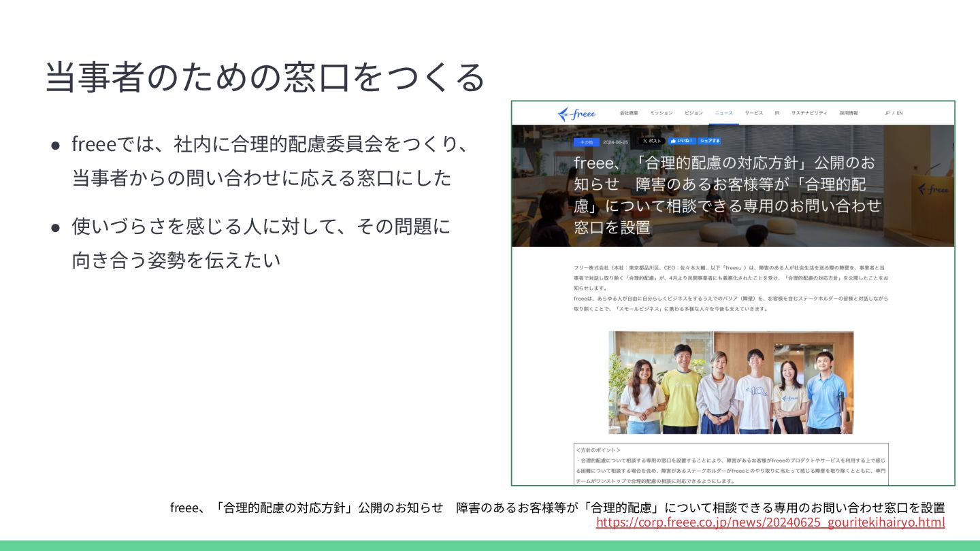Open the サステナビリティ menu item
The image size is (980, 551).
tap(809, 113)
